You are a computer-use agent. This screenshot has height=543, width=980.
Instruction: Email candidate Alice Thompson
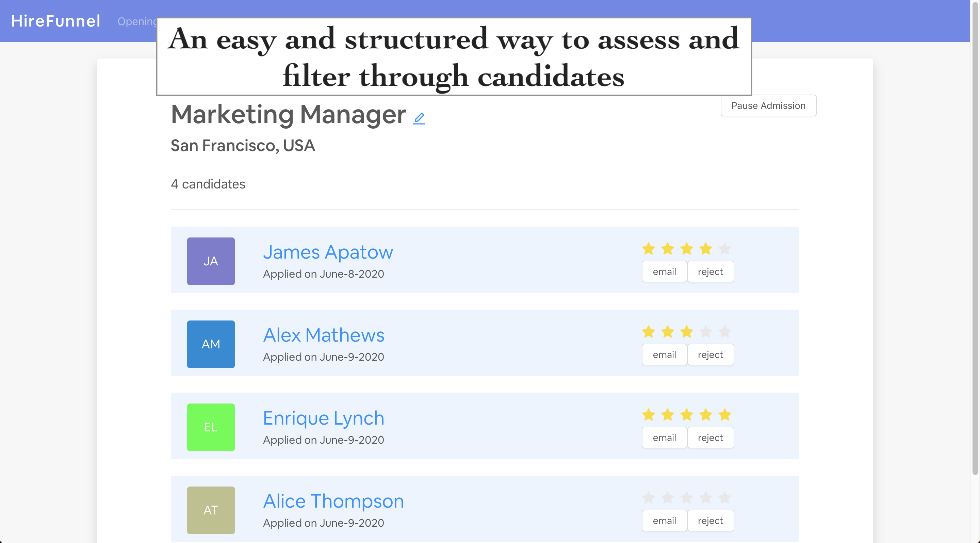tap(664, 521)
